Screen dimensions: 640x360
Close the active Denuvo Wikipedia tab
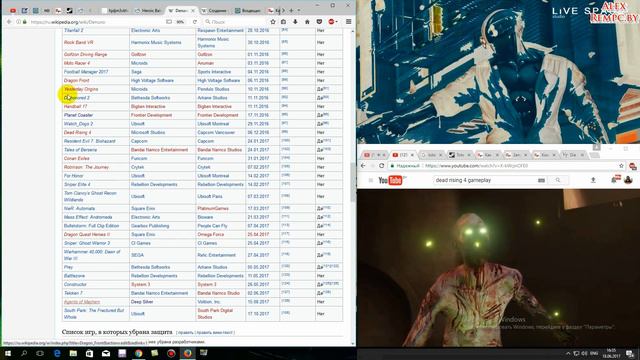point(193,11)
